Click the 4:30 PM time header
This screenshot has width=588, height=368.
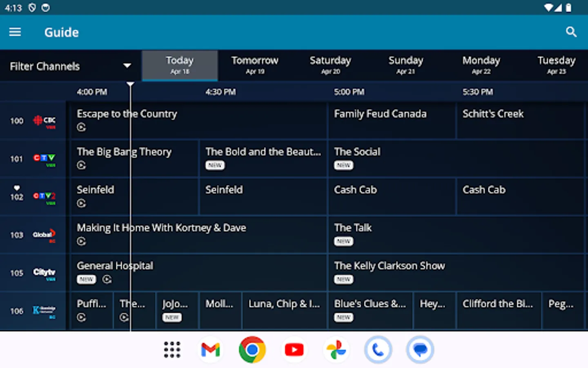coord(220,92)
